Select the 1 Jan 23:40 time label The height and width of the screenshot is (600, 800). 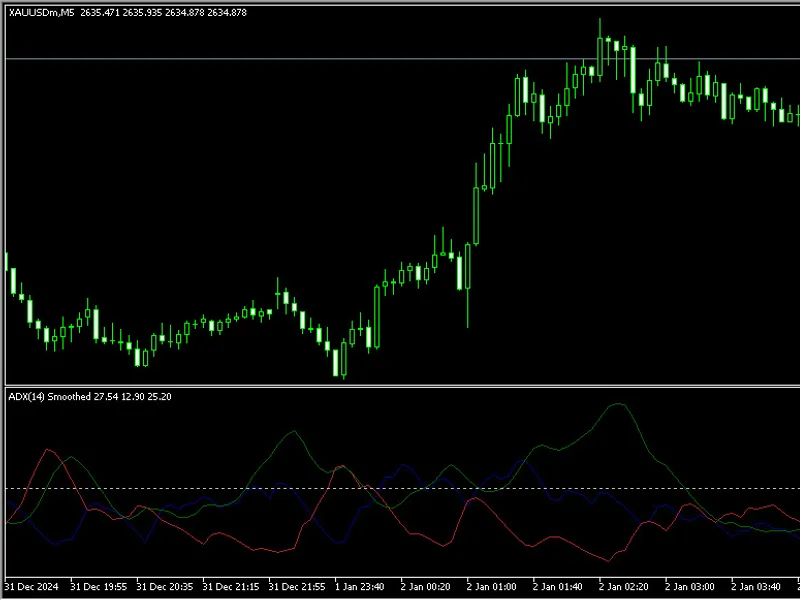[360, 587]
